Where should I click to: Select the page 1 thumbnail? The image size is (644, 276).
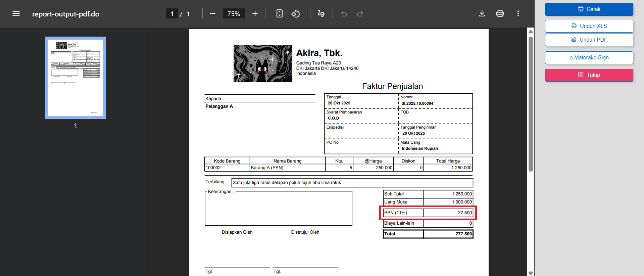(x=76, y=78)
